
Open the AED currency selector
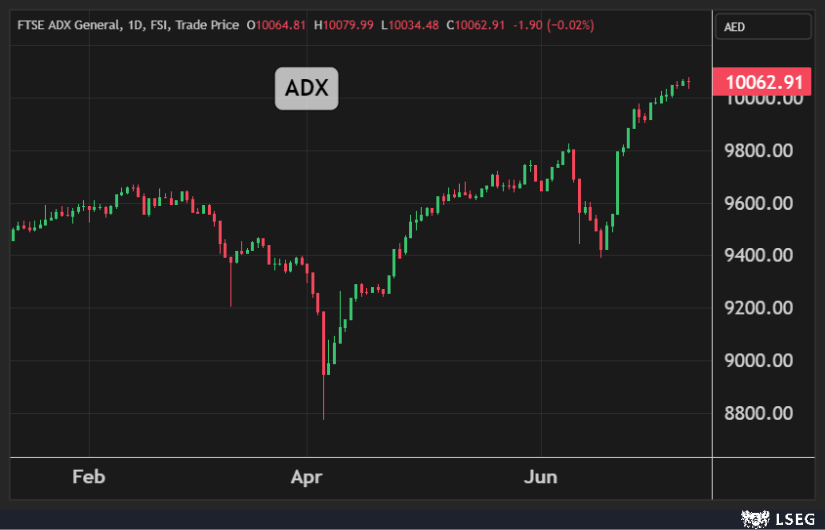tap(762, 27)
